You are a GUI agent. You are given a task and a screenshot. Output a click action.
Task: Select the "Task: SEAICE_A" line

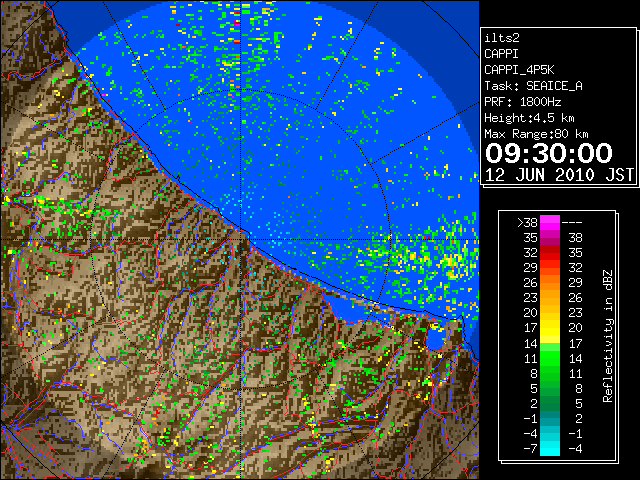[533, 86]
